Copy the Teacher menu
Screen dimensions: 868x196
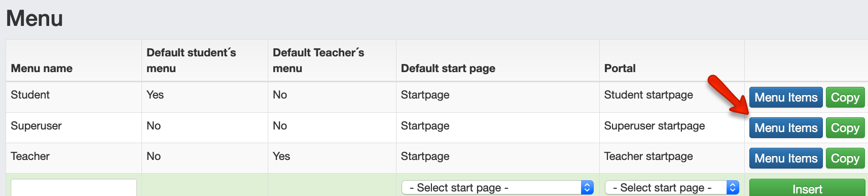(845, 158)
